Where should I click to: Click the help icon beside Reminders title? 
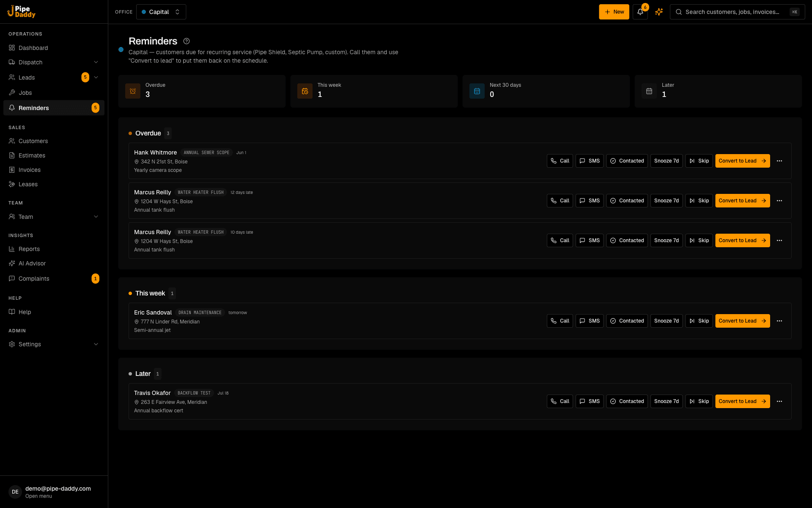(187, 41)
